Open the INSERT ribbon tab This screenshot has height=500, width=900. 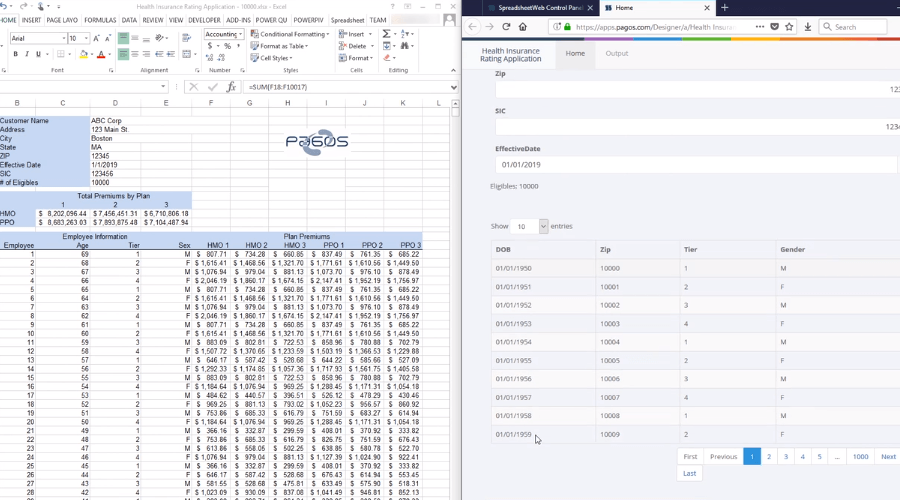(31, 20)
